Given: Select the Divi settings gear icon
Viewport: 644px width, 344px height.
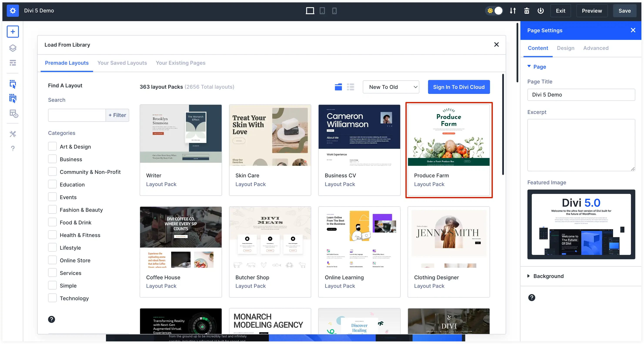Looking at the screenshot, I should [13, 10].
